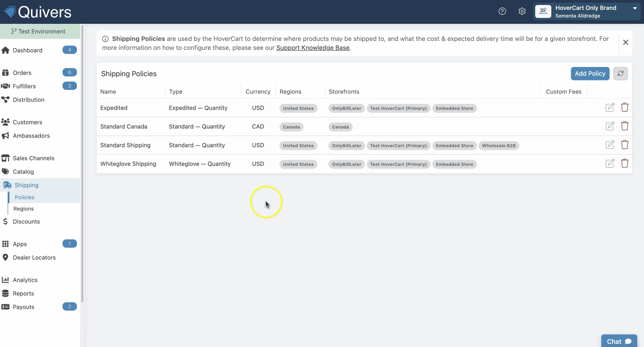Delete the Whiteglove Shipping policy
644x347 pixels.
625,163
